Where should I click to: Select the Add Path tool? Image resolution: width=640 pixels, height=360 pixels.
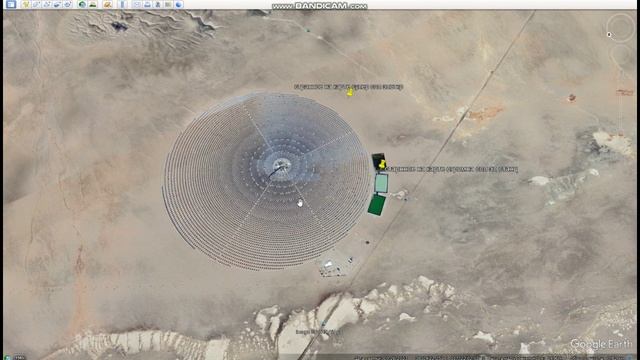47,4
